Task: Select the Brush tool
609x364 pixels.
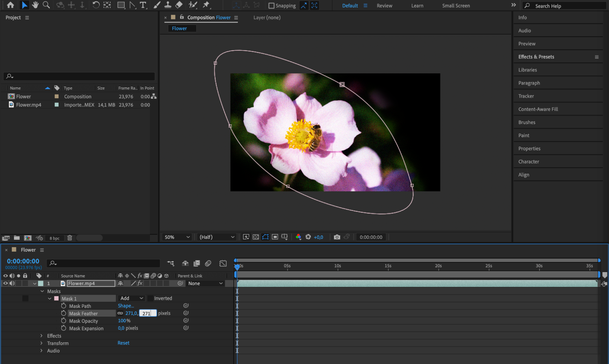Action: click(157, 5)
